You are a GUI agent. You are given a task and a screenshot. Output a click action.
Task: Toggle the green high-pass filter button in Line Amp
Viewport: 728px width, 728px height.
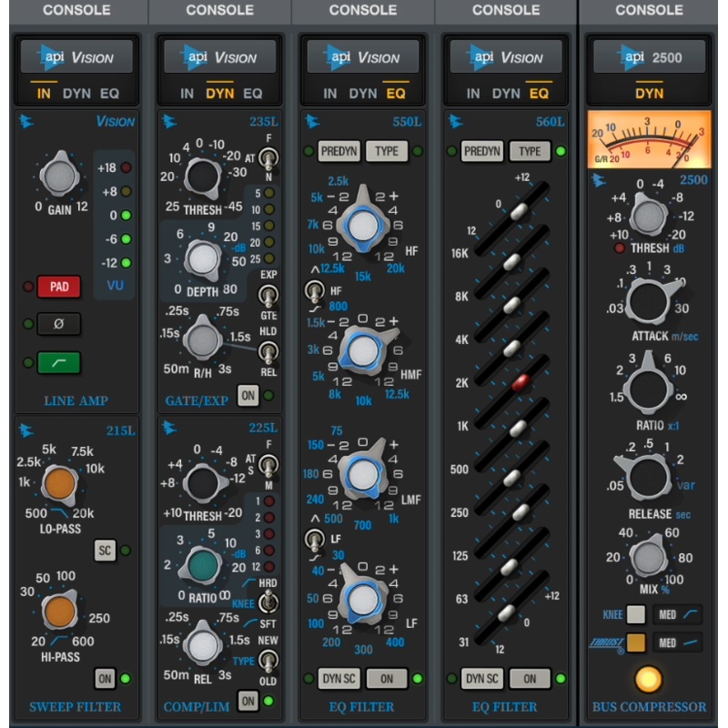(x=59, y=362)
